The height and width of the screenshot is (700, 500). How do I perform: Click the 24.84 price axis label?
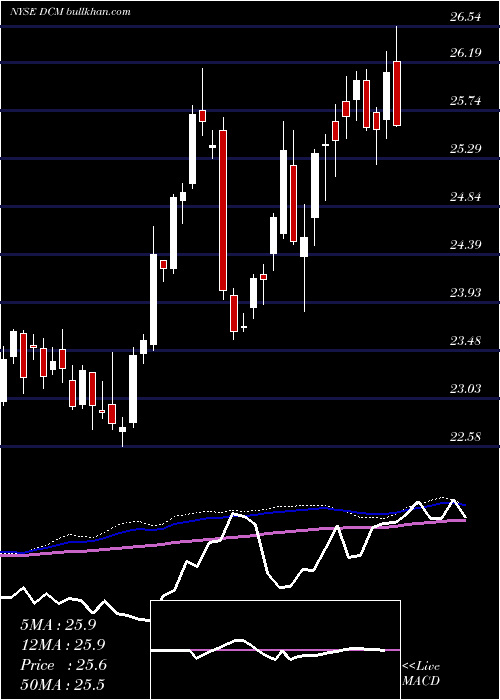click(x=466, y=196)
